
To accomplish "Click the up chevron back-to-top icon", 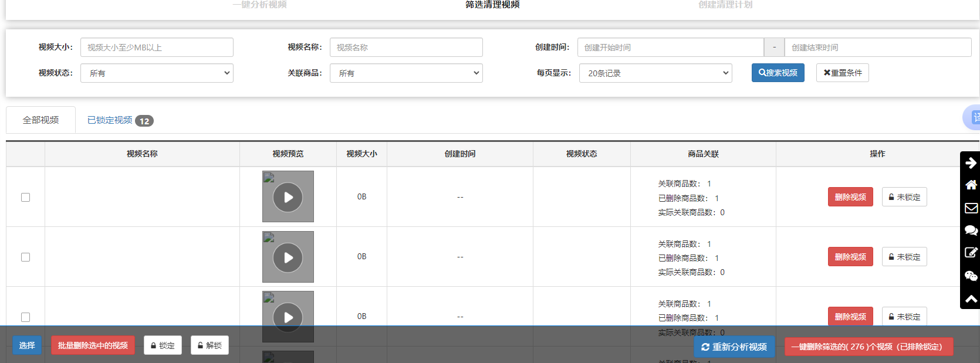I will (x=971, y=298).
